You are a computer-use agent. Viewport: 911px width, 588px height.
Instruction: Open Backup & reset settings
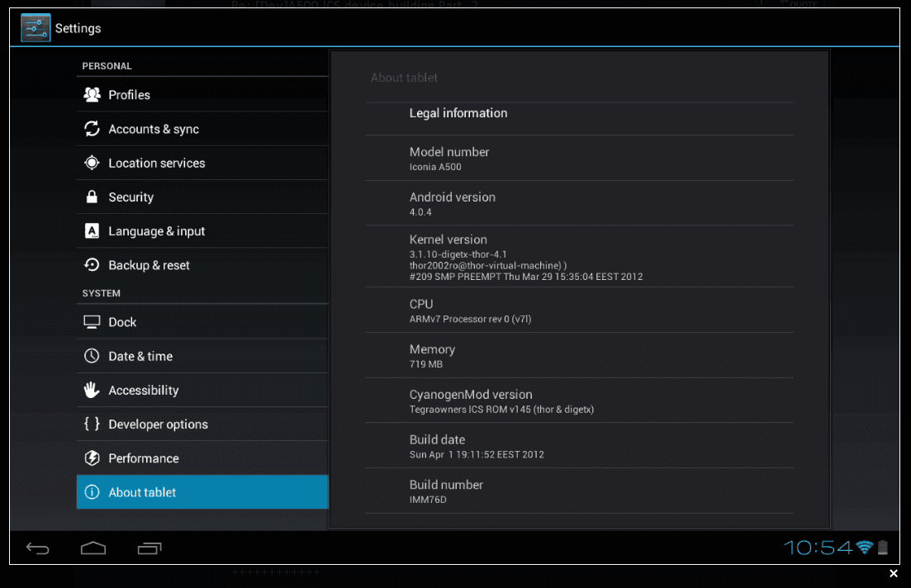202,265
